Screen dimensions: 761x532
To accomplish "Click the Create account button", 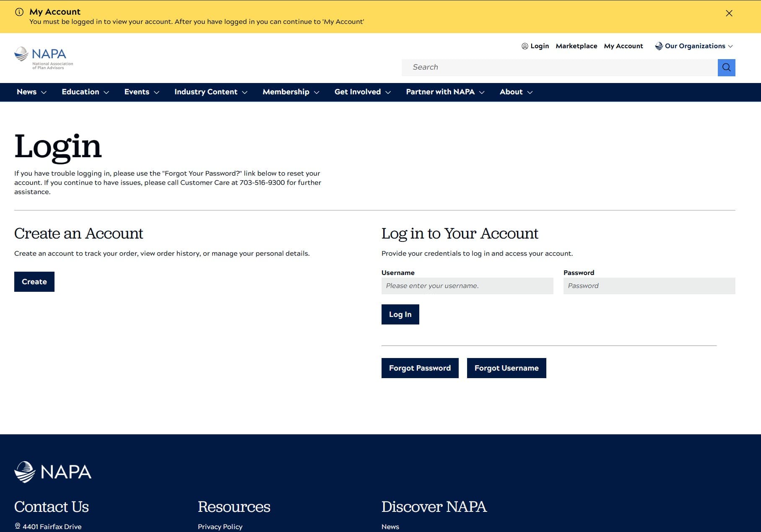I will 34,282.
